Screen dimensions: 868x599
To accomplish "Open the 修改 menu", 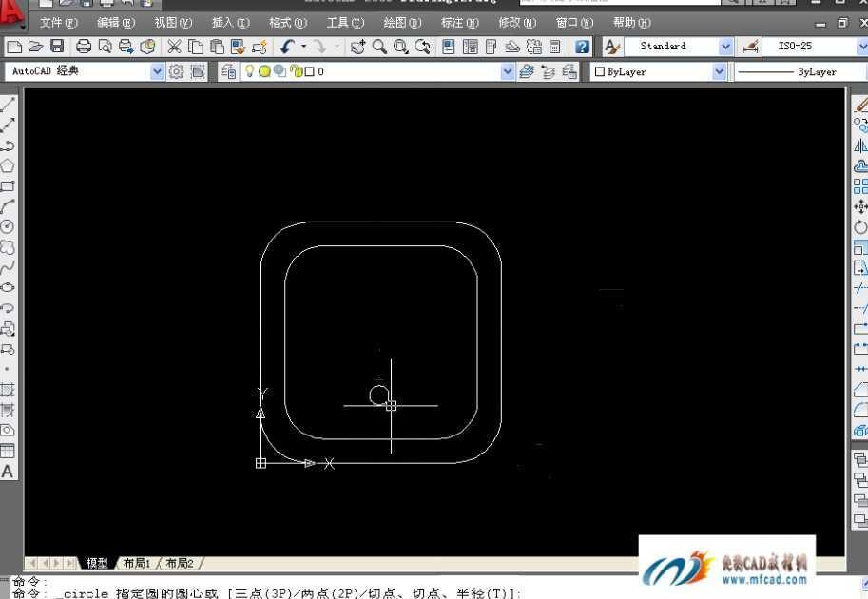I will [517, 23].
